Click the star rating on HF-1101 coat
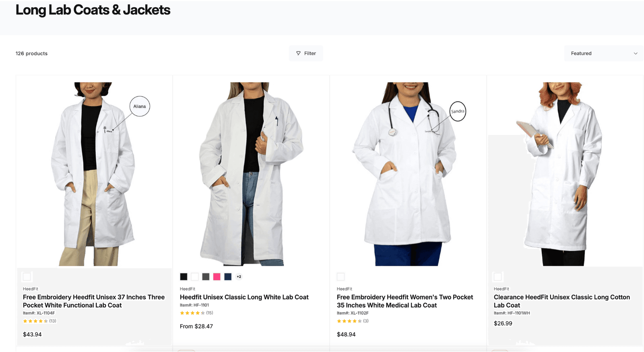Viewport: 644px width, 352px height. [x=192, y=313]
